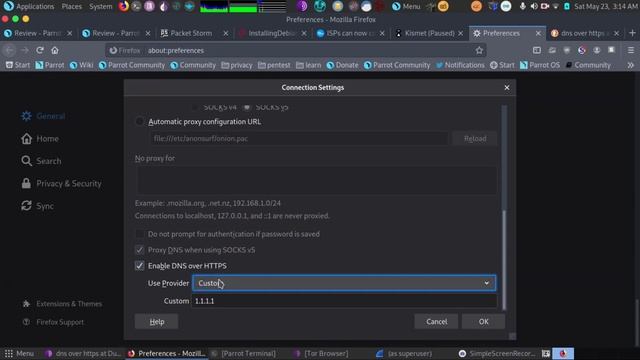Viewport: 640px width, 360px height.
Task: Bookmark this page with the star icon
Action: click(479, 50)
